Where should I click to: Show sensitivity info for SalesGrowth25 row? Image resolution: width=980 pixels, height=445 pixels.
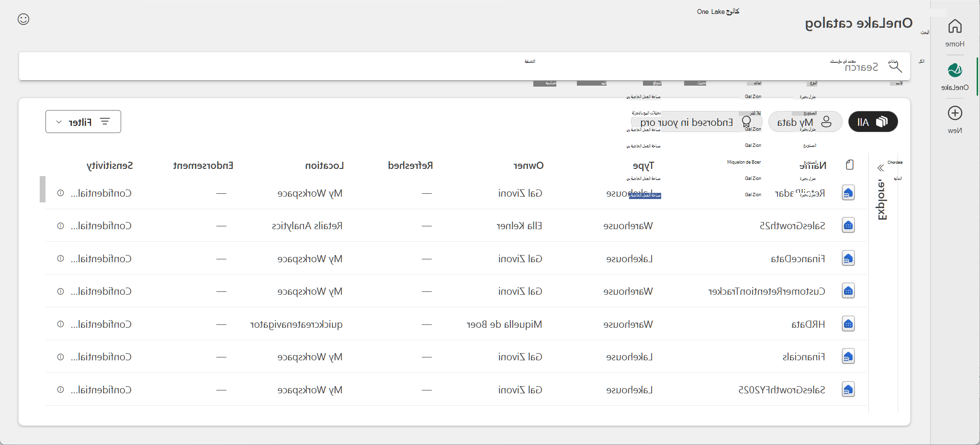click(x=61, y=226)
